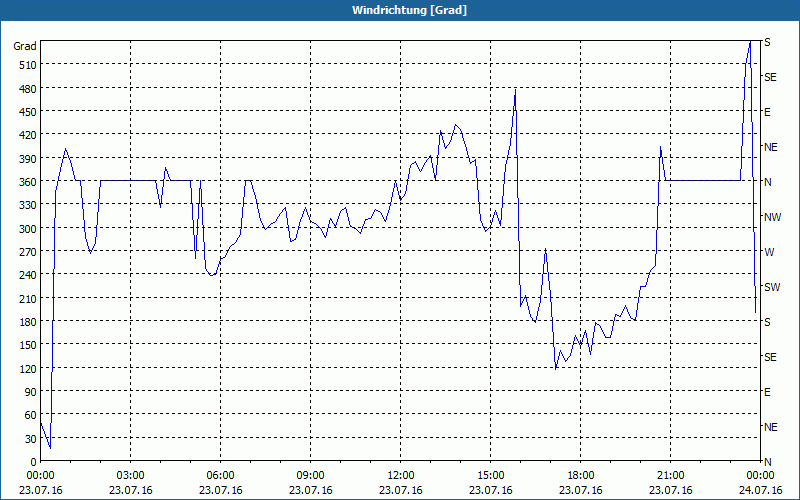Pick the 240 degree axis label

coord(28,275)
